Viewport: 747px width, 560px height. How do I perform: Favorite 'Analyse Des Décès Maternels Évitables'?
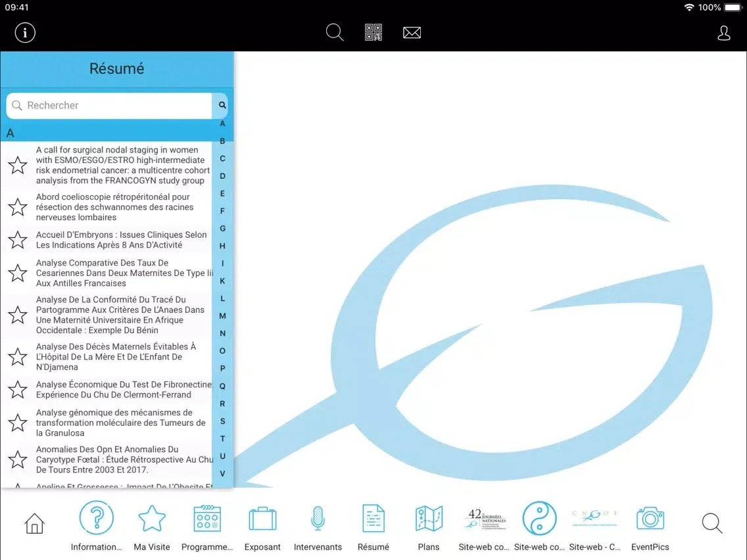pos(18,357)
